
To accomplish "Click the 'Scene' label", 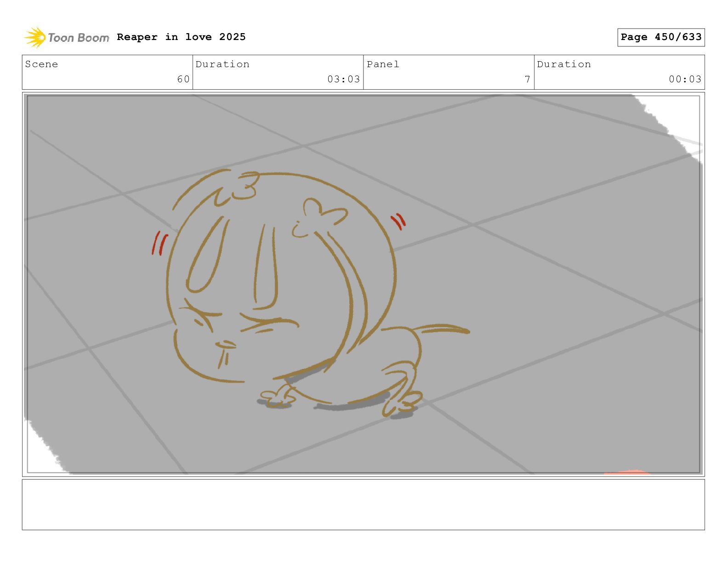I will (42, 64).
